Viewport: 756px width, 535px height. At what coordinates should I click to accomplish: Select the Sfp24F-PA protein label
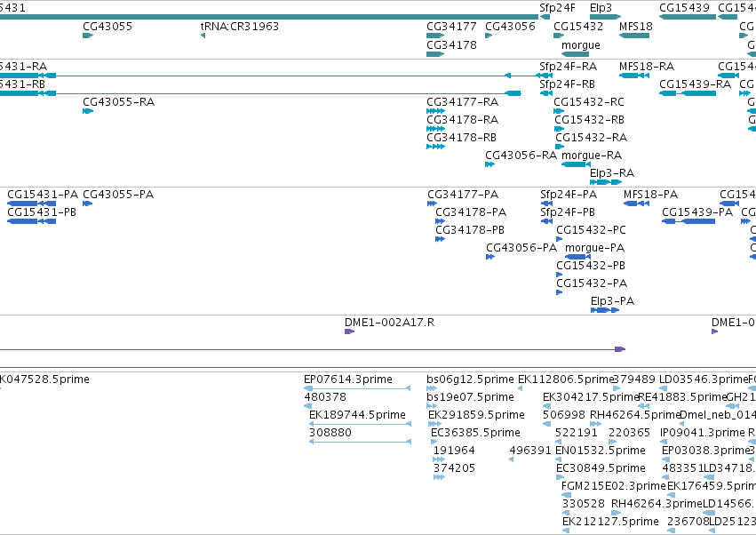(569, 195)
